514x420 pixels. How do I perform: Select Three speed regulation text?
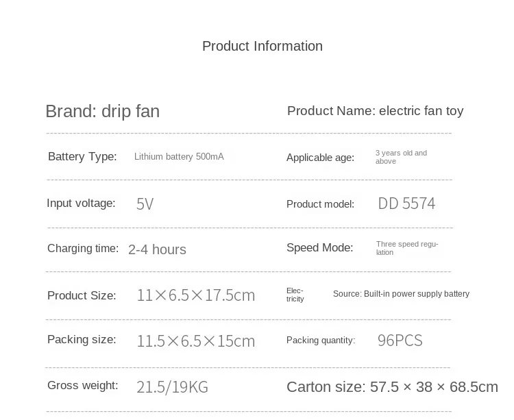407,248
